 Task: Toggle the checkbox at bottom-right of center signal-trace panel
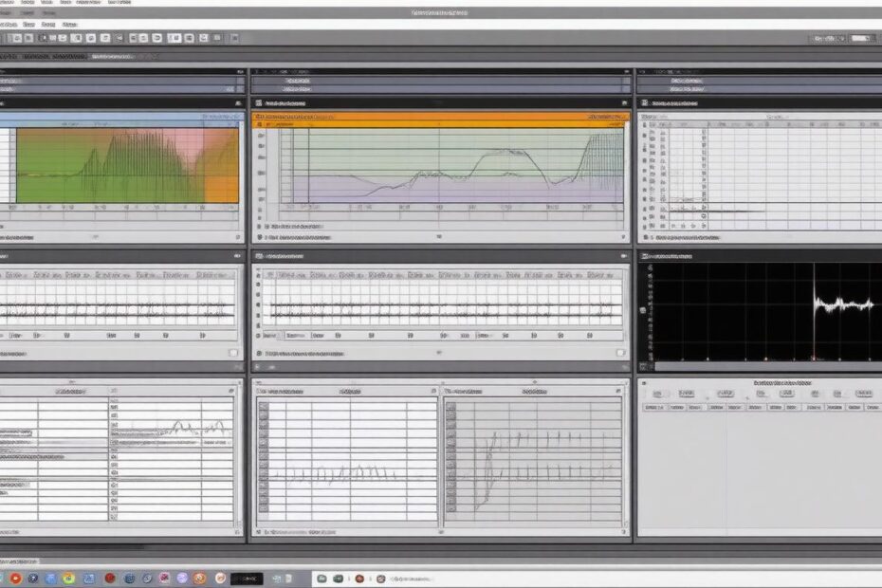pyautogui.click(x=620, y=353)
